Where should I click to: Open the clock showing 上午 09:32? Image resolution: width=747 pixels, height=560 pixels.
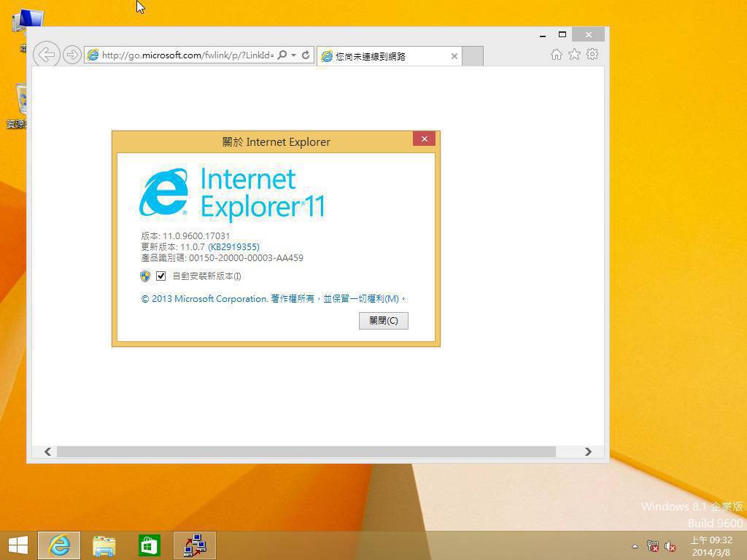[711, 546]
